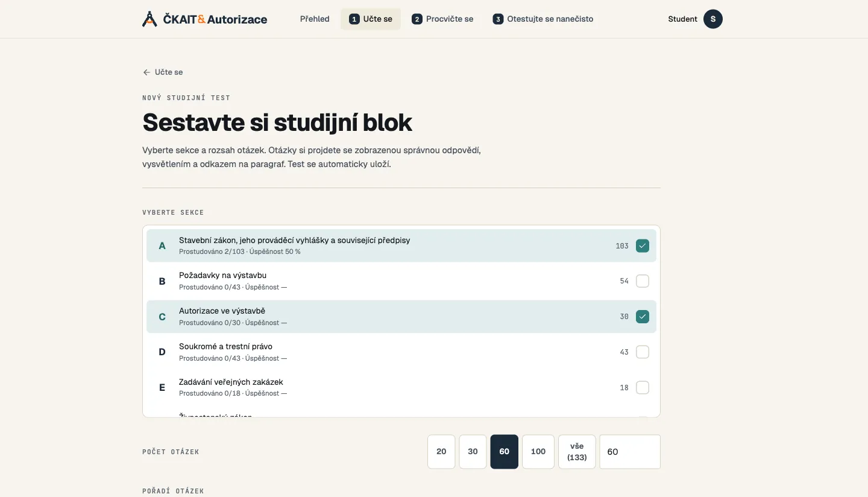The width and height of the screenshot is (868, 497).
Task: Check the Požadavky na výstavbu checkbox
Action: [643, 281]
